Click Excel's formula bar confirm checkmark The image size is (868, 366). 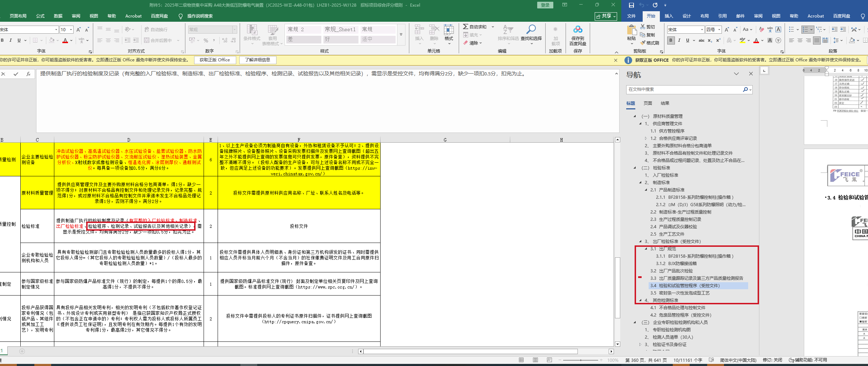[x=16, y=74]
